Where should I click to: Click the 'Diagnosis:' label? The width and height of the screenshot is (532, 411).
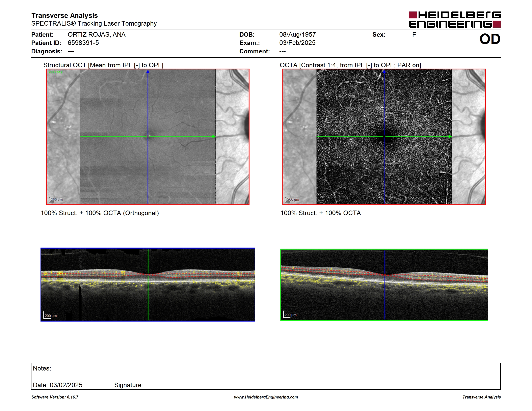click(x=47, y=51)
